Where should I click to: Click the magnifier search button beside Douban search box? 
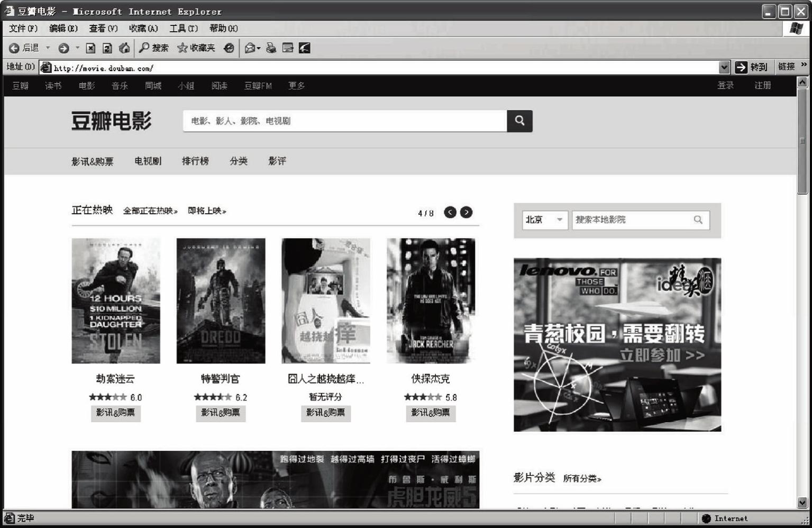519,121
